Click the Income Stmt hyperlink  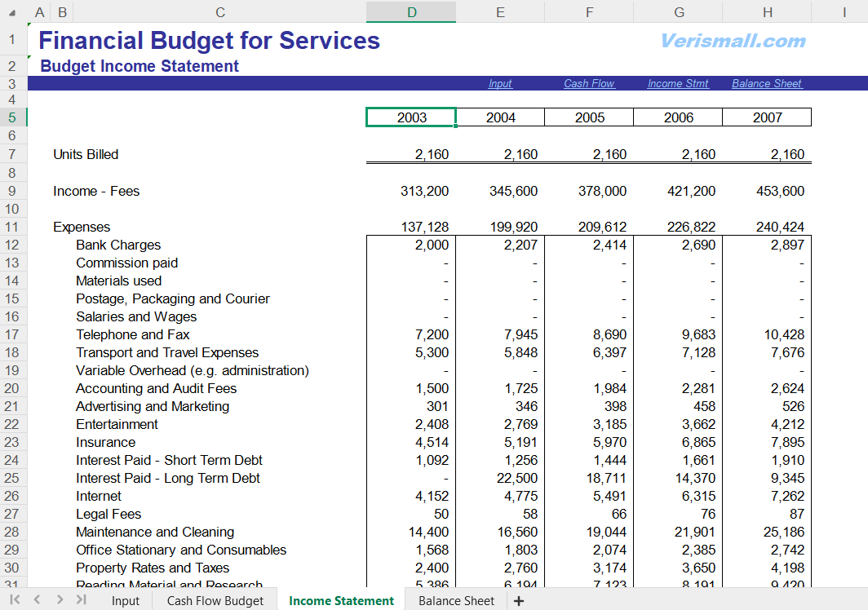point(678,83)
